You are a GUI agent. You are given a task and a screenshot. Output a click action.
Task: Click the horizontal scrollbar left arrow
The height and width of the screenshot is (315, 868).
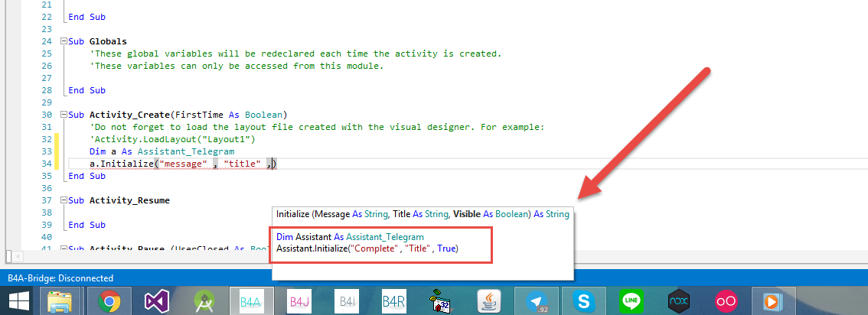(x=10, y=256)
